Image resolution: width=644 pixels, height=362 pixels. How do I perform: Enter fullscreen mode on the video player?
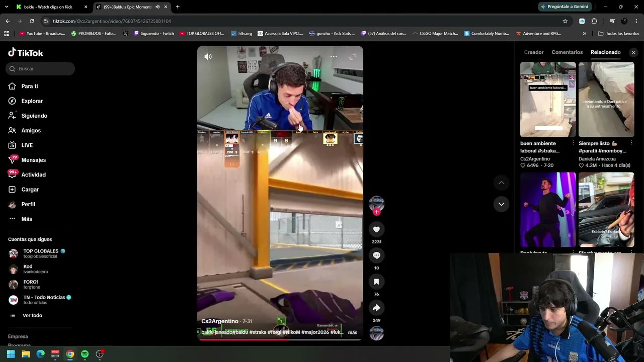click(352, 57)
